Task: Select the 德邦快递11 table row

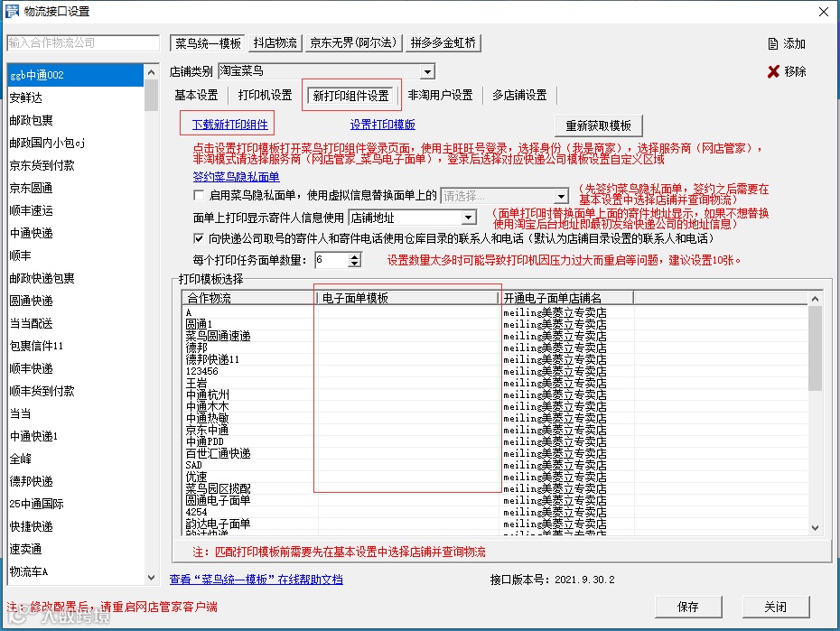Action: (495, 359)
